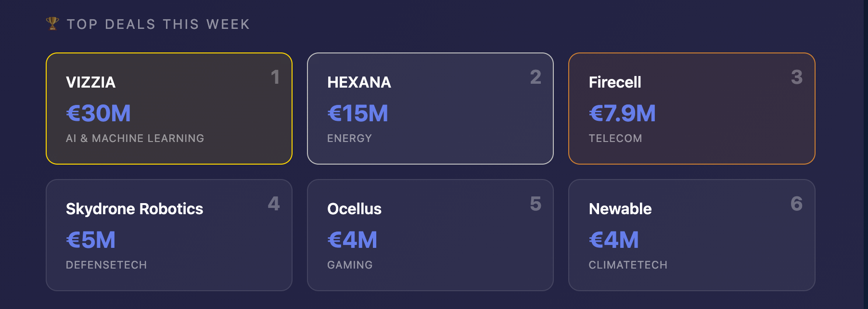Click the rank 1 badge
The image size is (868, 309).
275,77
